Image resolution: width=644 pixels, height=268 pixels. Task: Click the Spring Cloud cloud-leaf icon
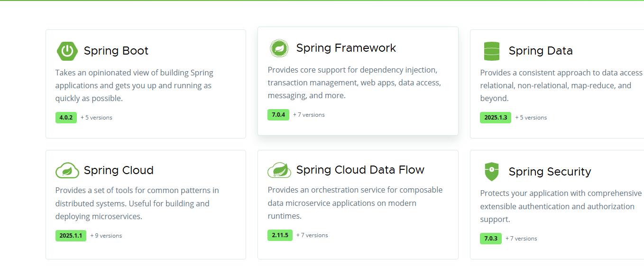click(67, 170)
